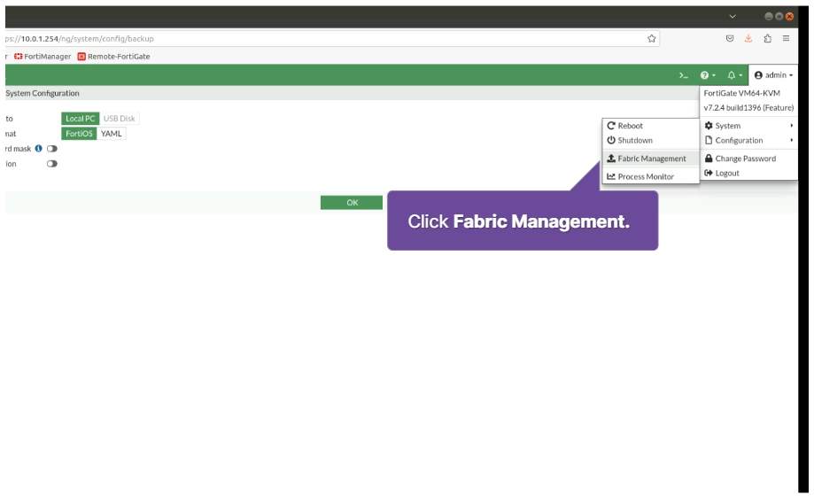Select Local PC backup destination
814x504 pixels.
(80, 119)
